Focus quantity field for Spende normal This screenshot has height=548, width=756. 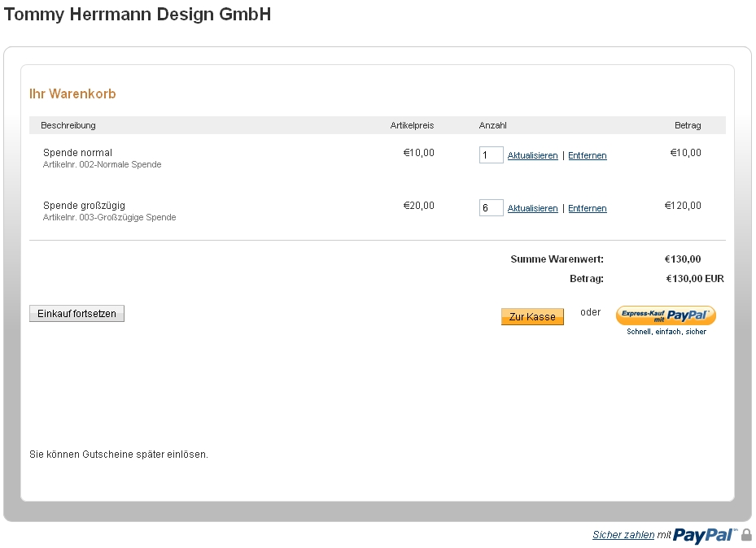coord(491,155)
